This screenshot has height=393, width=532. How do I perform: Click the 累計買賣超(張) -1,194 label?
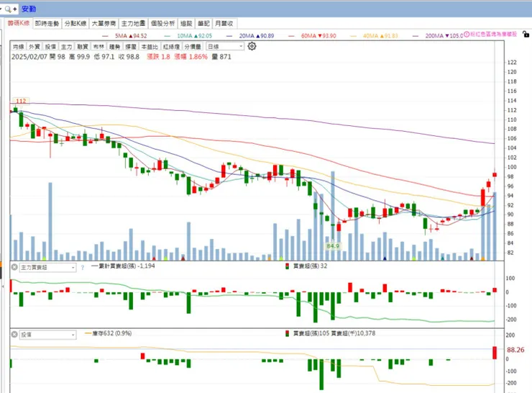click(x=123, y=266)
